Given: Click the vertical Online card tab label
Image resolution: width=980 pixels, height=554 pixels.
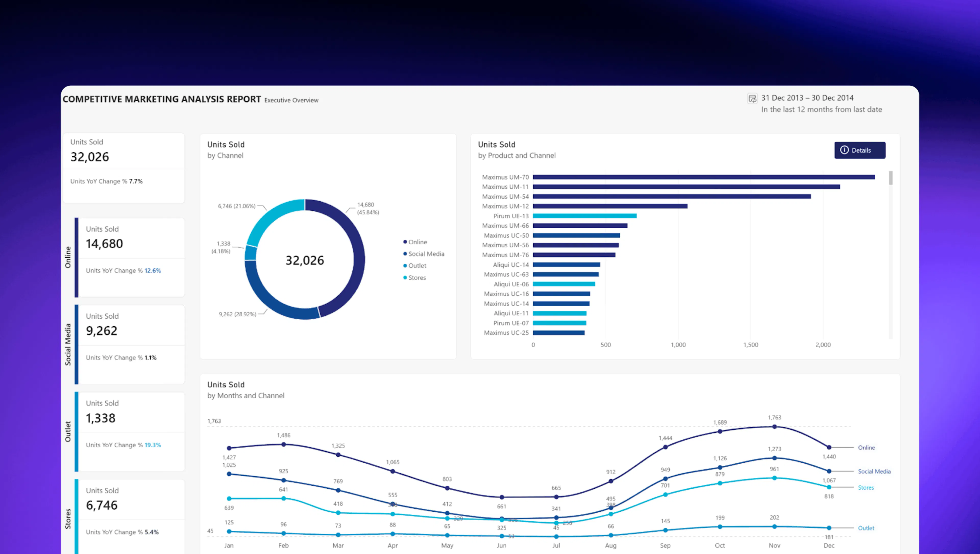Looking at the screenshot, I should [68, 258].
